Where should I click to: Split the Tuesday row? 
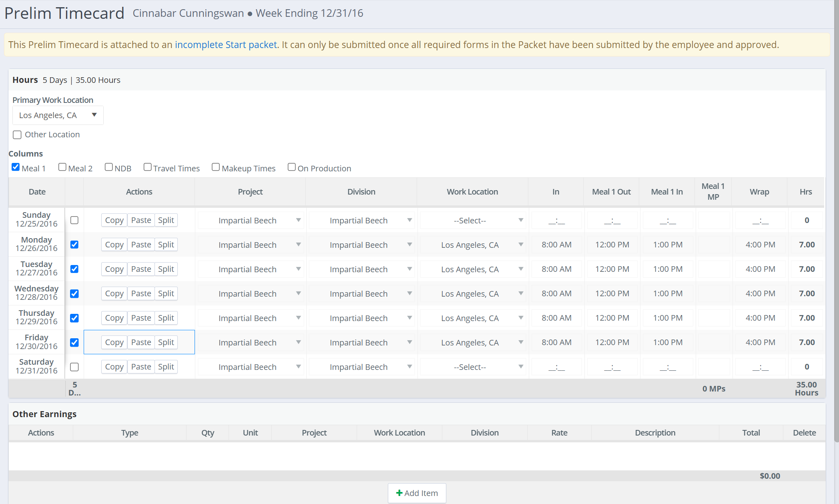[166, 269]
